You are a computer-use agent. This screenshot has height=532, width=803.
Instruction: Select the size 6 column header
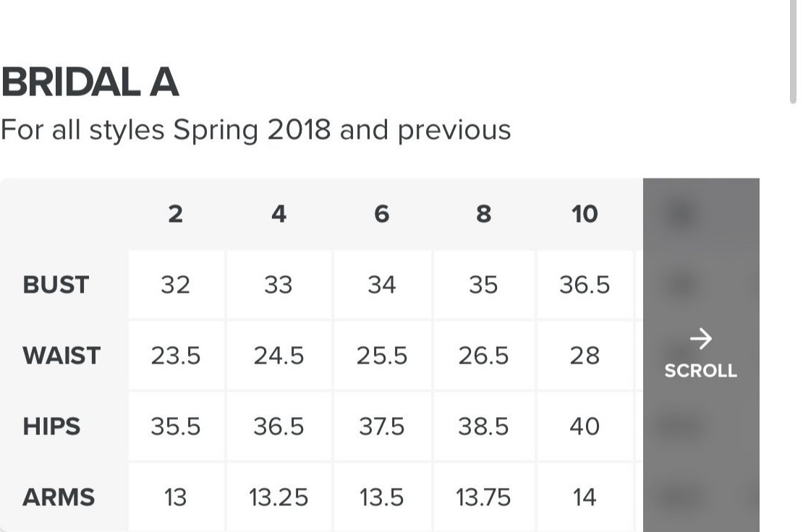point(381,214)
